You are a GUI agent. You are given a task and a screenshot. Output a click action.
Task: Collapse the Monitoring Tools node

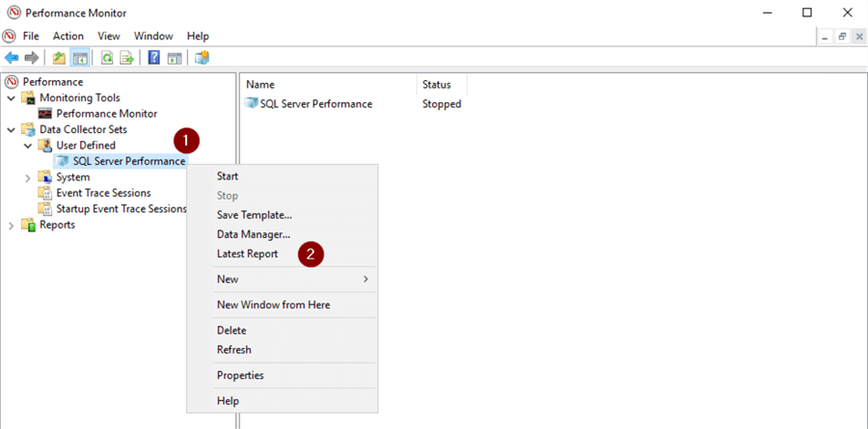pyautogui.click(x=11, y=98)
